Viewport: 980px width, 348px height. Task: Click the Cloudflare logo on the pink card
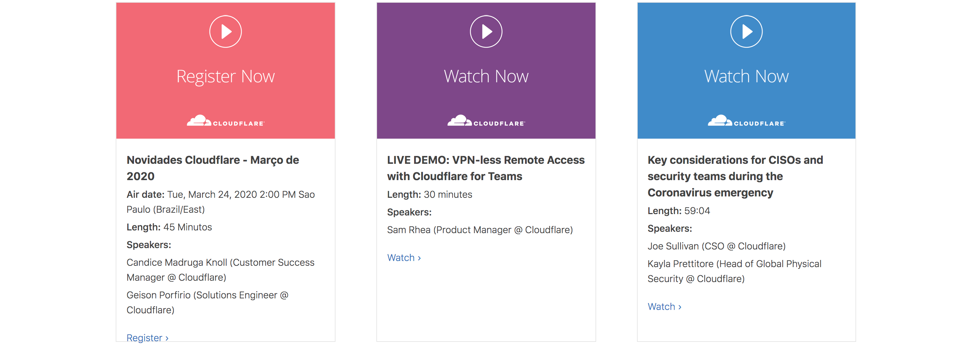click(x=225, y=121)
